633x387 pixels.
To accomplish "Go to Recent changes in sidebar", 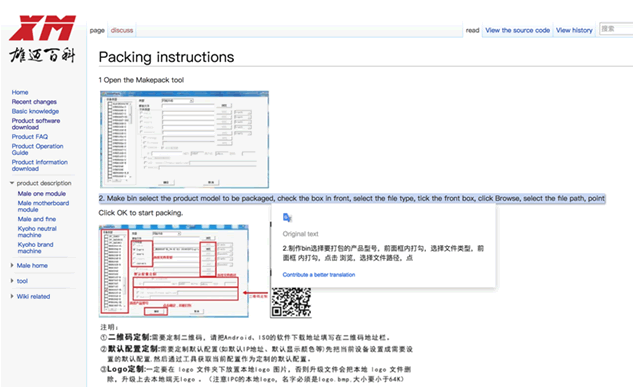I will tap(34, 102).
